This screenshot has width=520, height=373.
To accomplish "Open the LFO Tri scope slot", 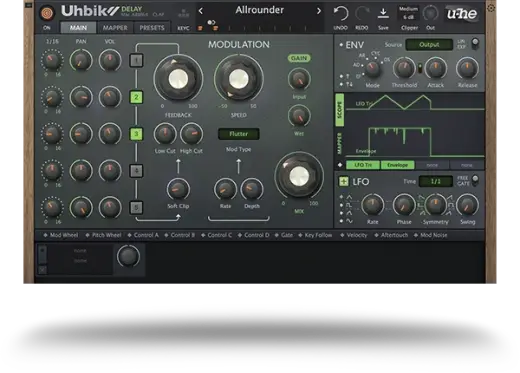I will (x=363, y=165).
